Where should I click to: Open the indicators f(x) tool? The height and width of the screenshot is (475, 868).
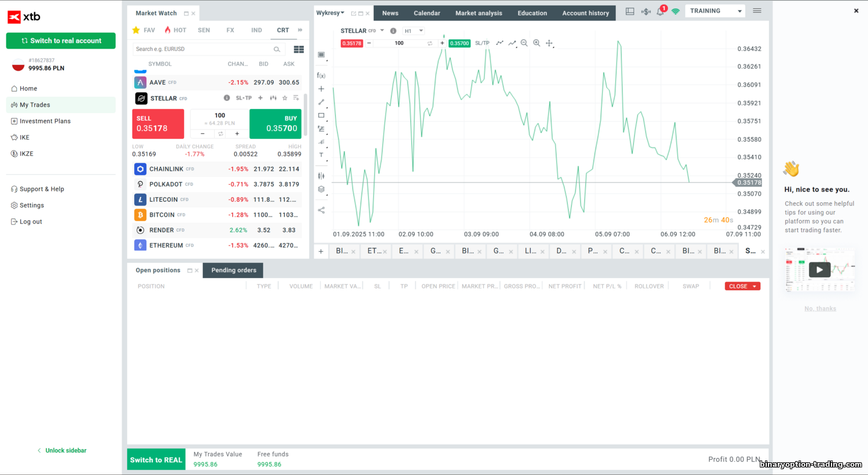click(321, 75)
